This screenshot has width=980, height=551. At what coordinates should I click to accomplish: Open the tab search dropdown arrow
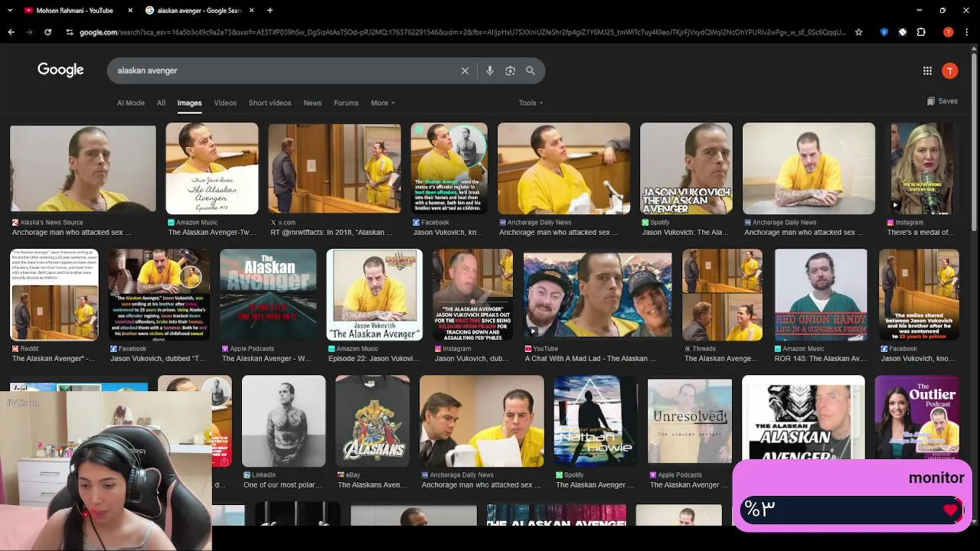[x=11, y=10]
